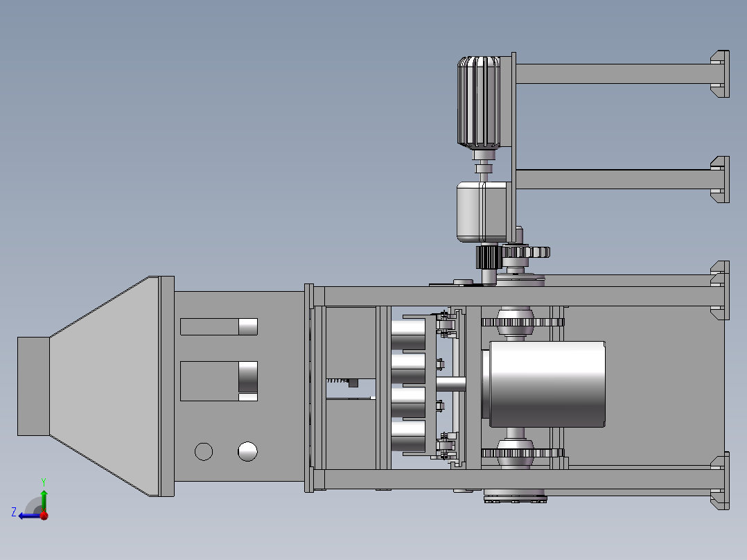Select the conical funnel section on the left

(105, 386)
